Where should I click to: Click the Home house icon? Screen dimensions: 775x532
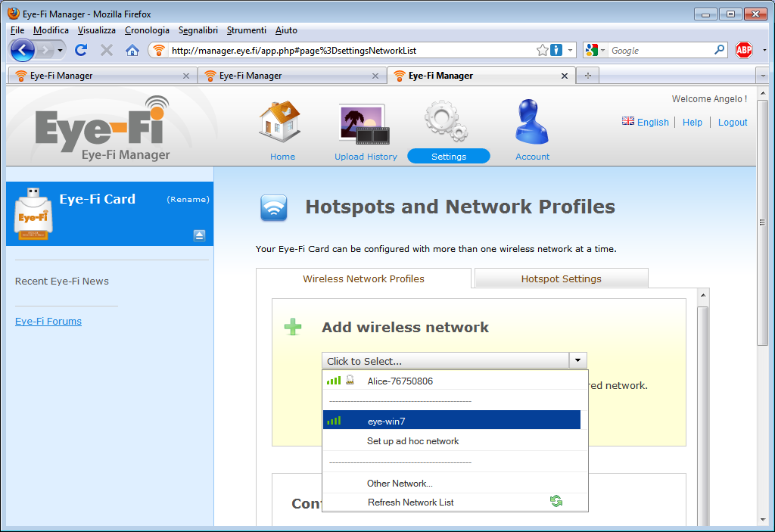[x=280, y=121]
